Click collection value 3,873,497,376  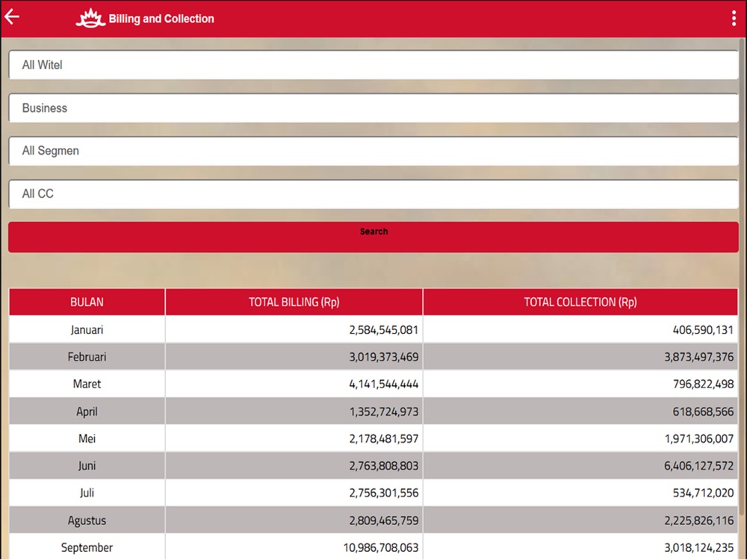click(x=699, y=357)
